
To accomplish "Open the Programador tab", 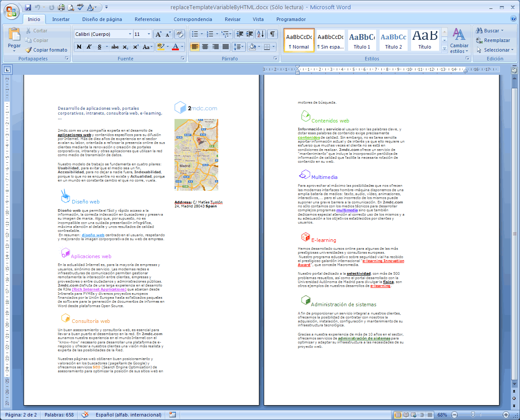I will [x=291, y=19].
